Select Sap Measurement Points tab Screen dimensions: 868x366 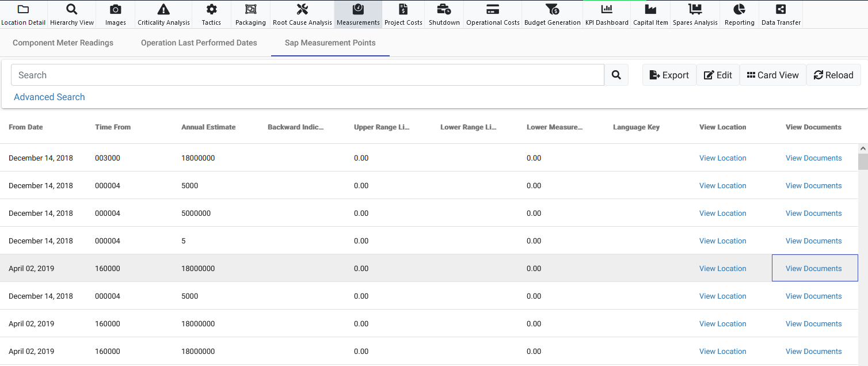[330, 43]
